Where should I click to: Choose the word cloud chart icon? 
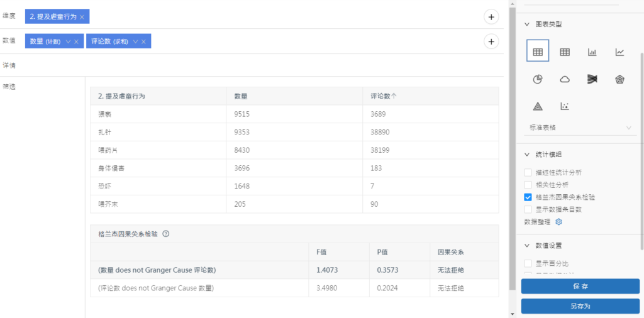565,79
